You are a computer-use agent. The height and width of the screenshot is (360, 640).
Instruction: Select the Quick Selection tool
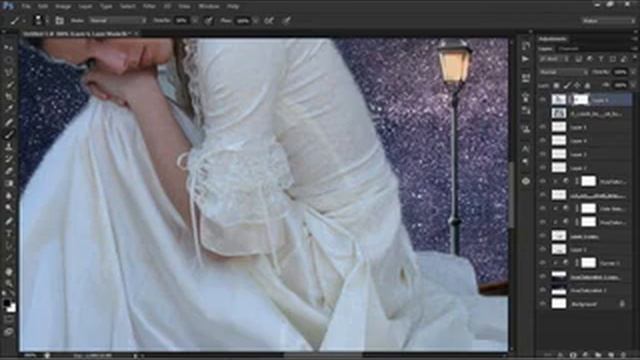(9, 84)
